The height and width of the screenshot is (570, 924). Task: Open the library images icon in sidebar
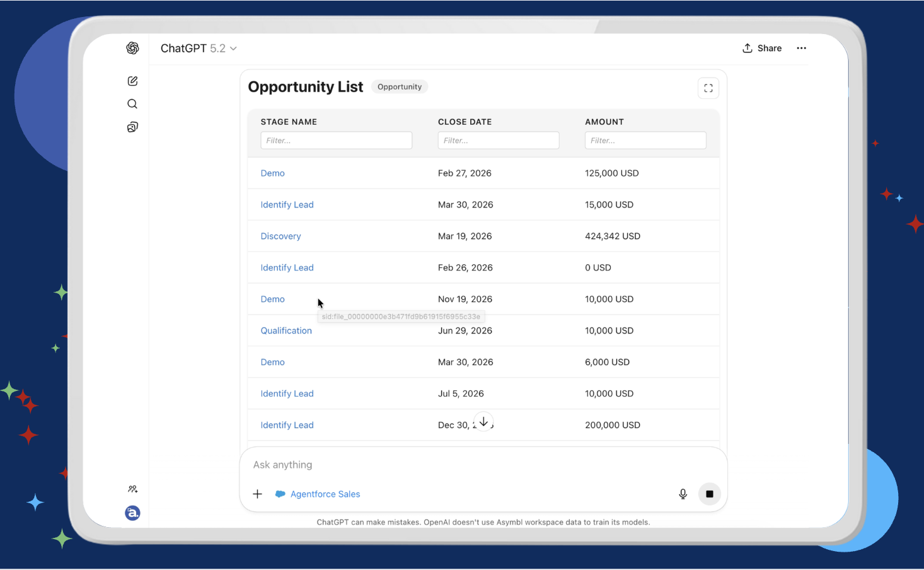click(132, 127)
